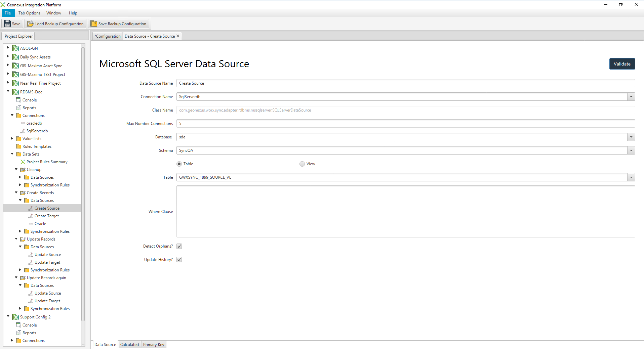This screenshot has width=644, height=349.
Task: Click the Load Backup Configuration folder icon
Action: (x=31, y=24)
